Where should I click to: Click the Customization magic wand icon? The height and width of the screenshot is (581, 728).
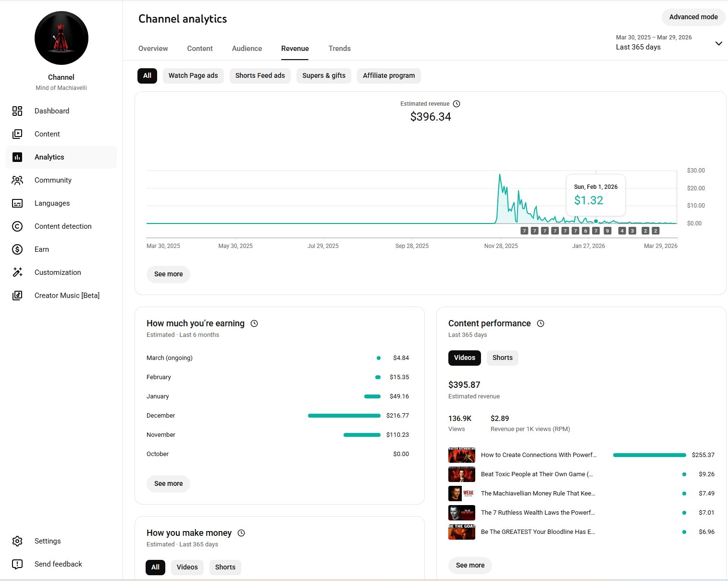pyautogui.click(x=17, y=272)
